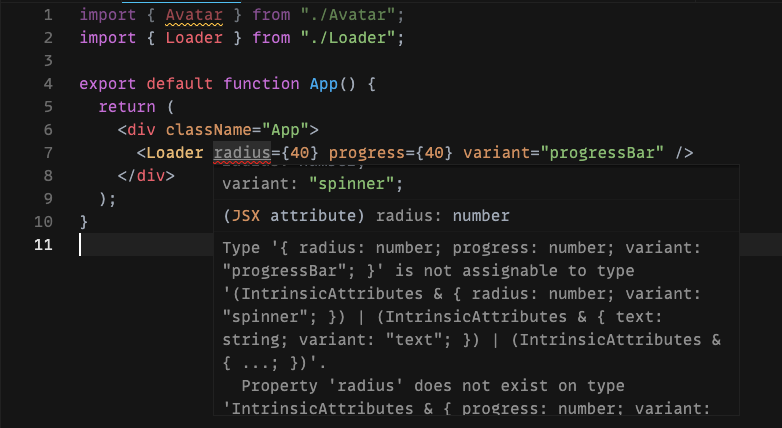Click the "Property 'radius' does not exist" error text
The image size is (782, 428).
tap(433, 386)
